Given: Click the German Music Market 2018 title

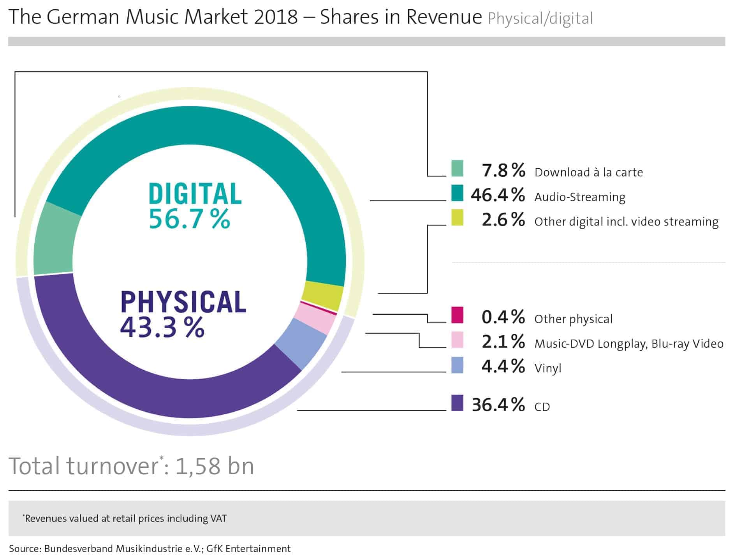Looking at the screenshot, I should tap(245, 18).
